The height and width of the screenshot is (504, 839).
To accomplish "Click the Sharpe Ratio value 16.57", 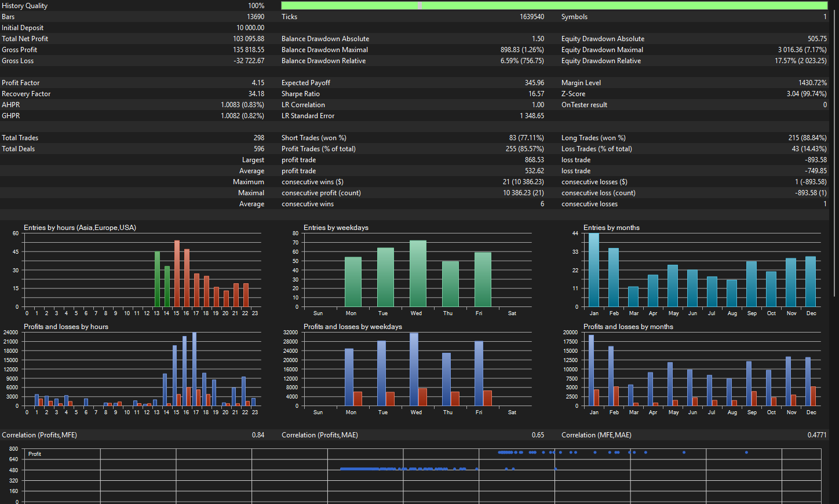I will coord(536,94).
